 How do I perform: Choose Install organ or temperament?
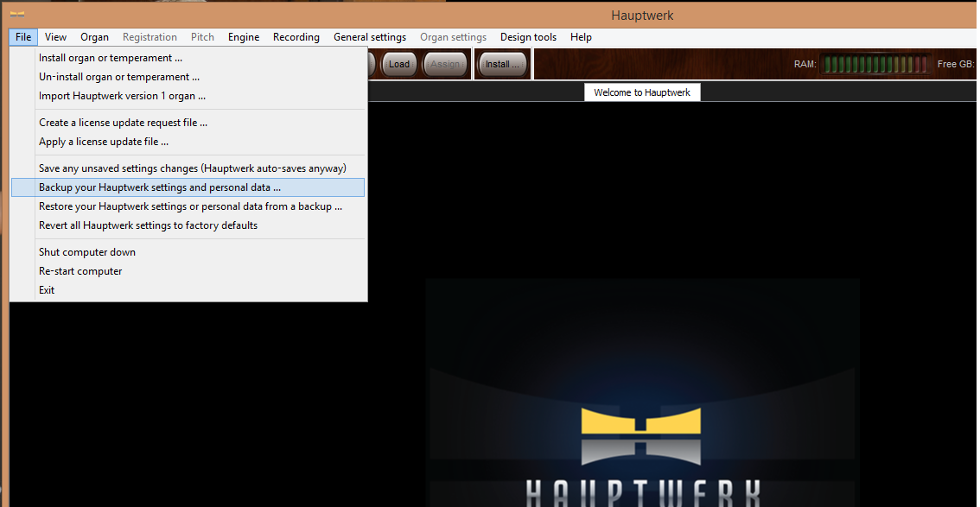pyautogui.click(x=188, y=58)
